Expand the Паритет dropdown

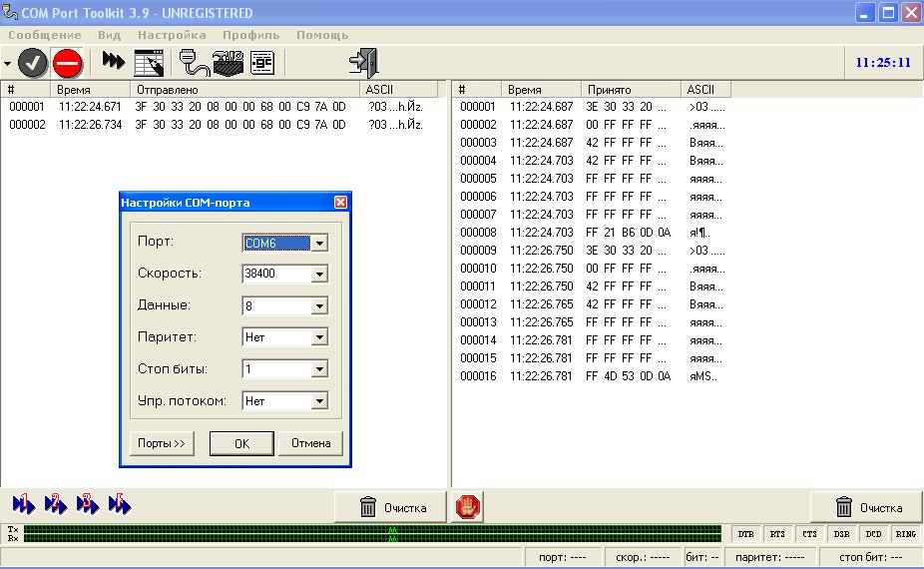click(x=319, y=337)
